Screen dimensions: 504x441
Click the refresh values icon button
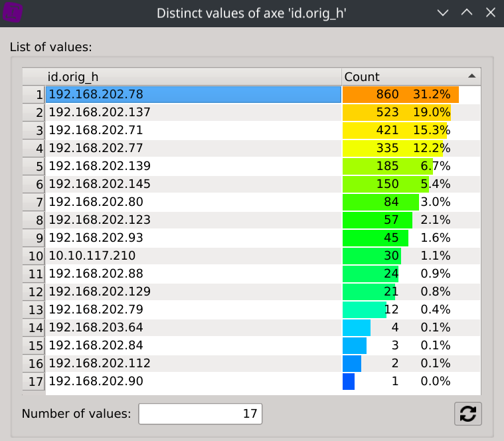point(468,414)
